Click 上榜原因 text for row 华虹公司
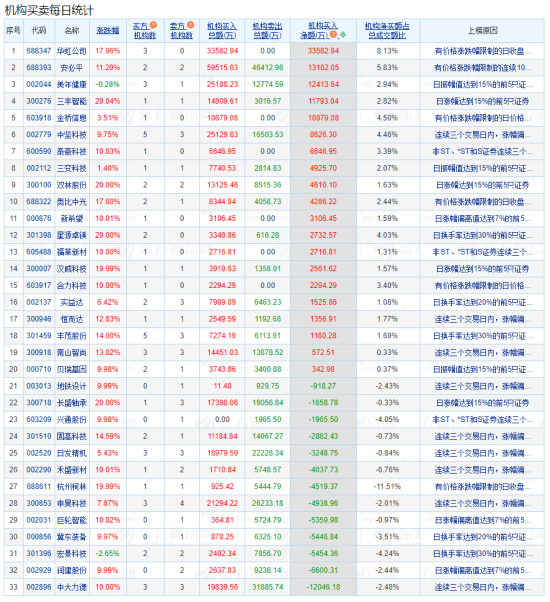 482,51
